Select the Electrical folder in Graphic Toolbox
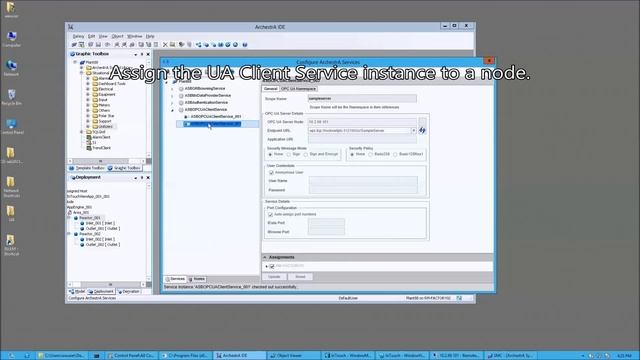The width and height of the screenshot is (640, 360). [103, 89]
